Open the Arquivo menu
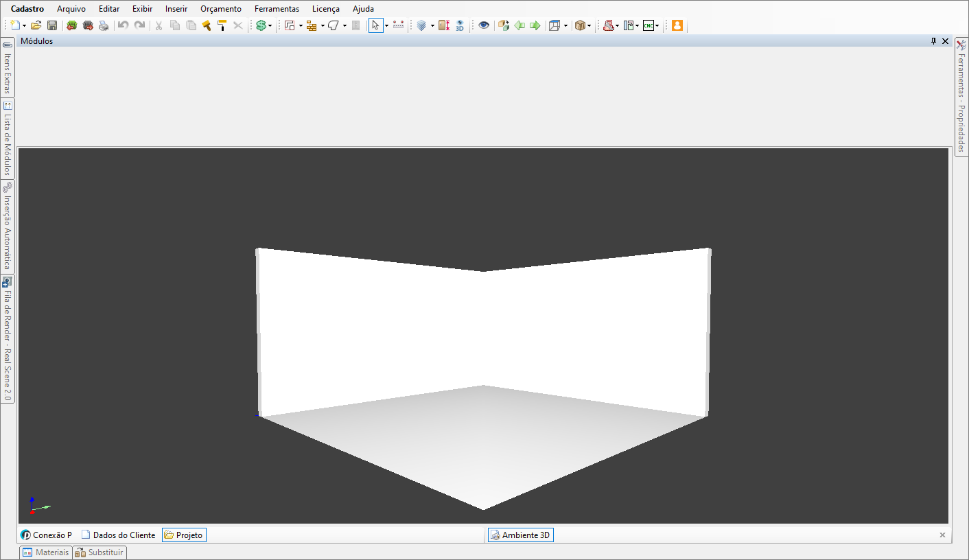The width and height of the screenshot is (969, 560). click(71, 9)
